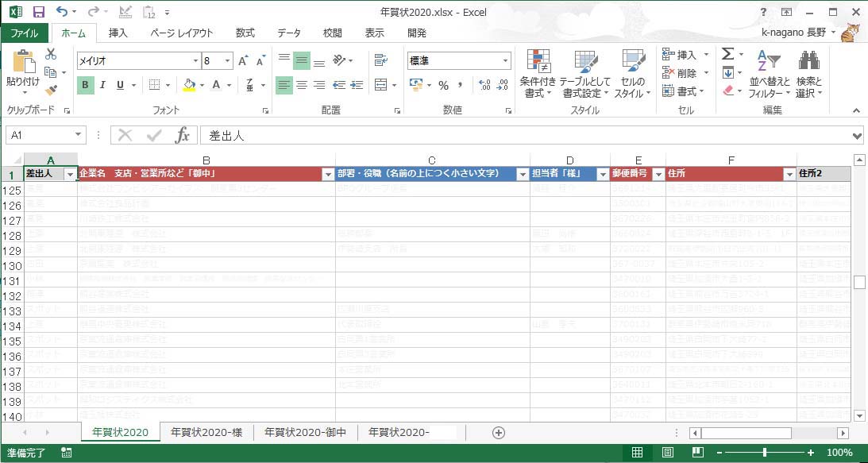Screen dimensions: 868x463
Task: Open the 挿入 ribbon tab
Action: (x=118, y=33)
